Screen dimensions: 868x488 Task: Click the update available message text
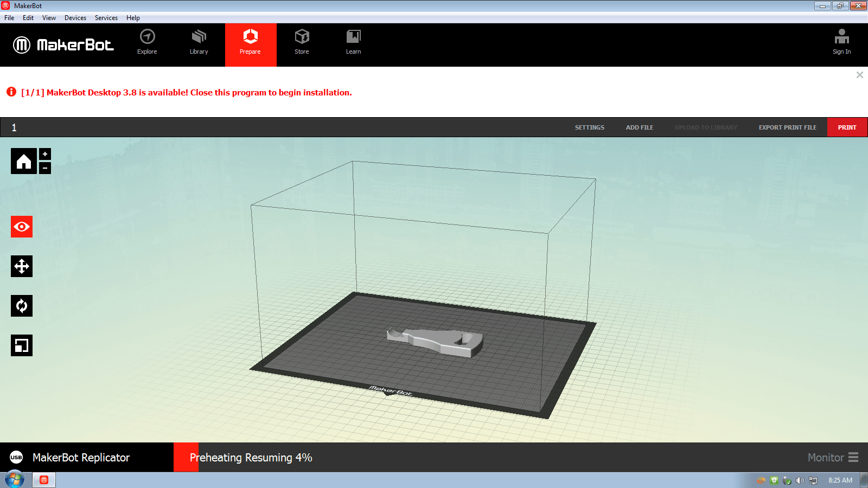point(186,93)
